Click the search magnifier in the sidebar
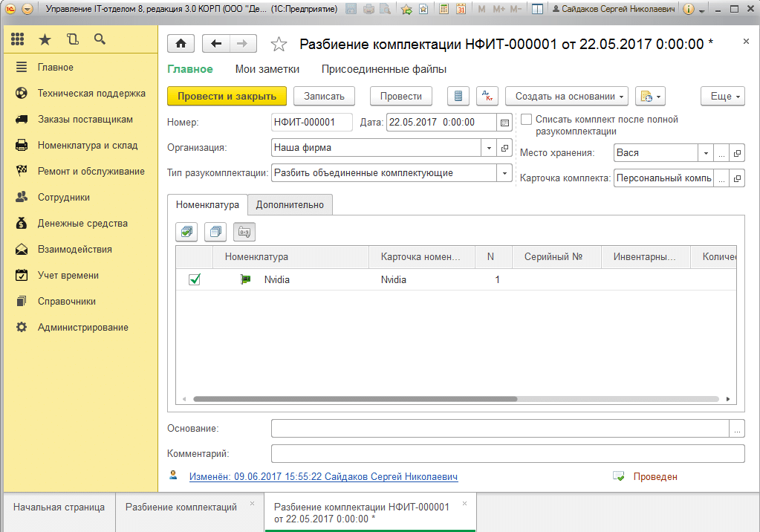760x532 pixels. point(100,39)
